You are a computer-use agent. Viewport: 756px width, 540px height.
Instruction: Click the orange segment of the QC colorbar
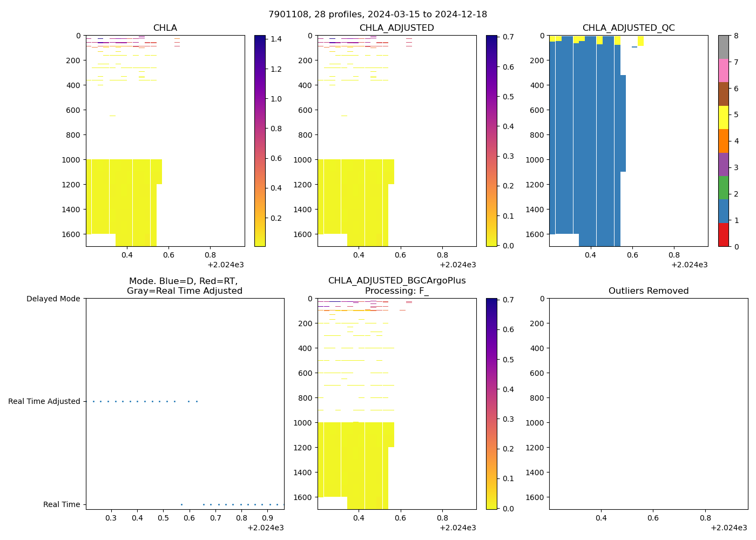[723, 141]
